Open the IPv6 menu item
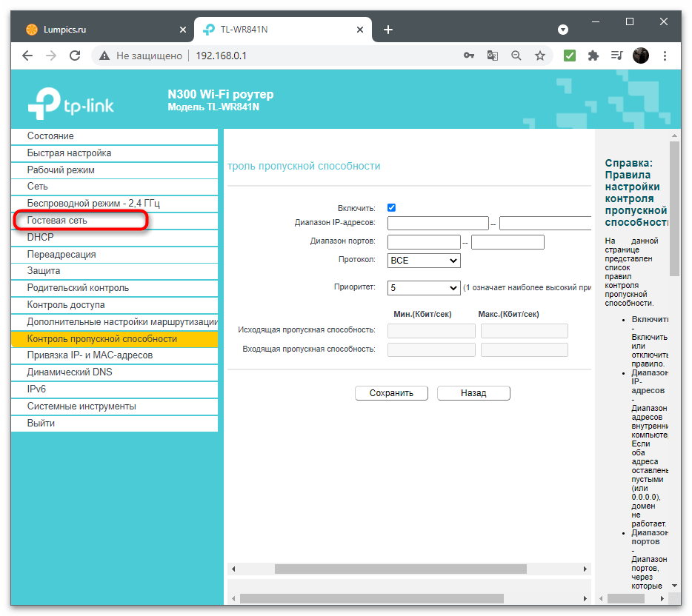 coord(114,389)
